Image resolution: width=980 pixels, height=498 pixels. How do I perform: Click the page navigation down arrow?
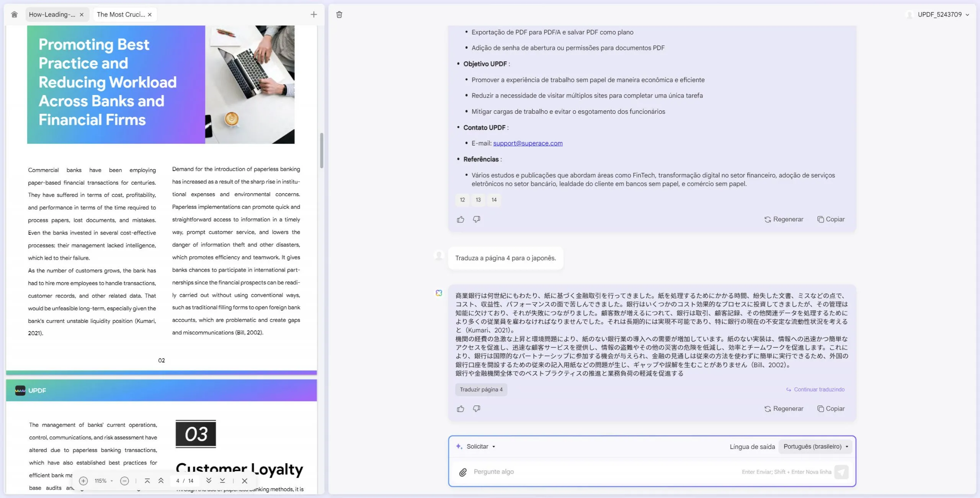tap(208, 482)
